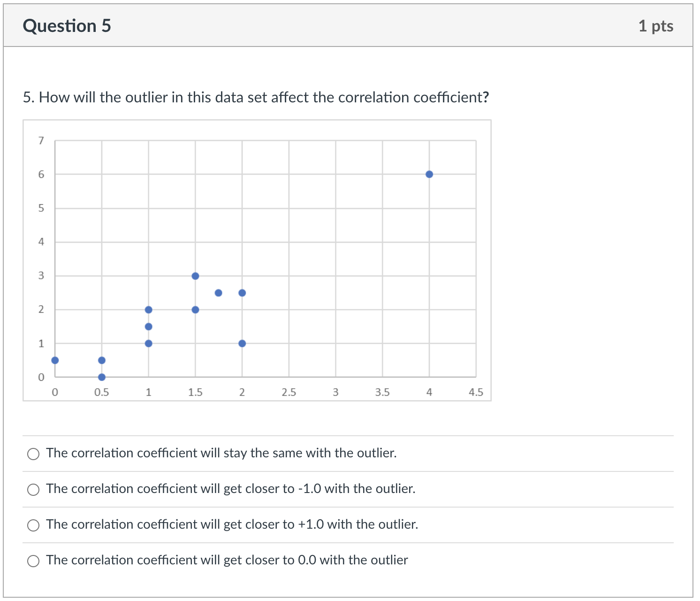The width and height of the screenshot is (700, 601).
Task: Click the x-axis label '3.5'
Action: coord(382,392)
